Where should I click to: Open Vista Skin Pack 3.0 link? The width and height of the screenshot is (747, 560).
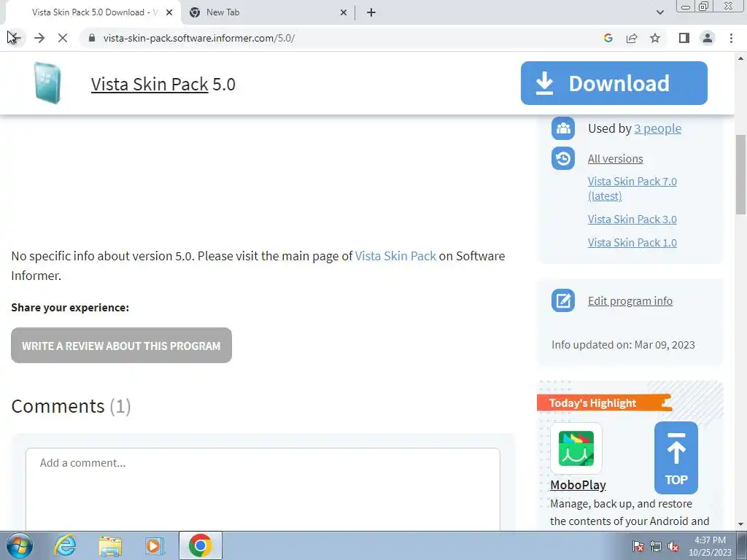(x=632, y=219)
